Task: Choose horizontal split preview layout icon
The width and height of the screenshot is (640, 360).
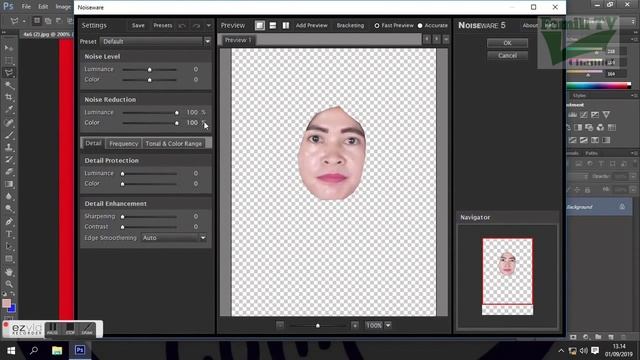Action: coord(273,25)
